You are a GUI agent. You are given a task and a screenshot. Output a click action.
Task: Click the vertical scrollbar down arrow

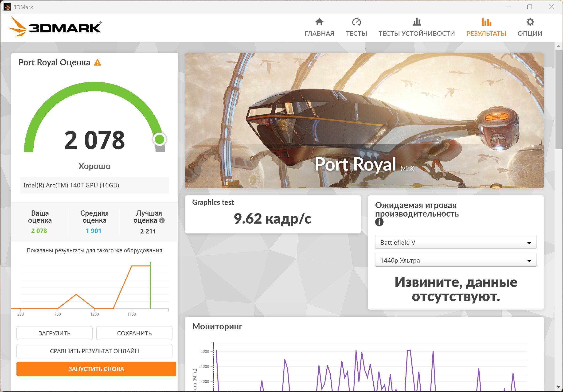pyautogui.click(x=558, y=387)
